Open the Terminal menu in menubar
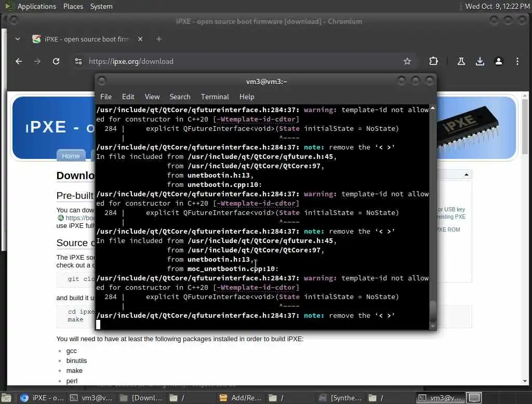This screenshot has width=532, height=404. (215, 97)
